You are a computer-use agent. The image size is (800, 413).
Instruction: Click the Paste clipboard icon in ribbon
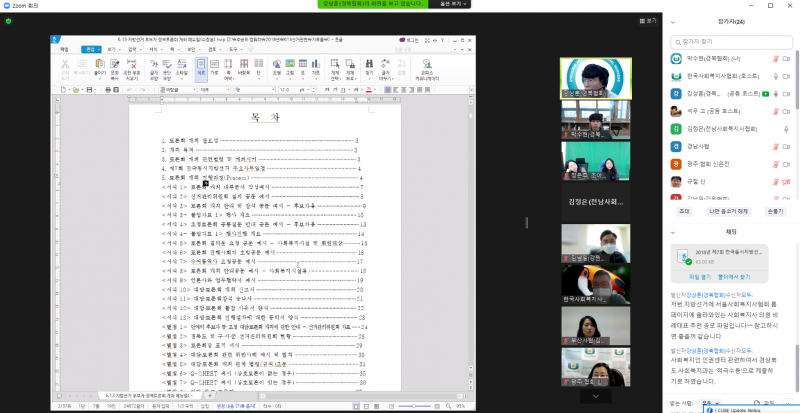click(x=99, y=64)
